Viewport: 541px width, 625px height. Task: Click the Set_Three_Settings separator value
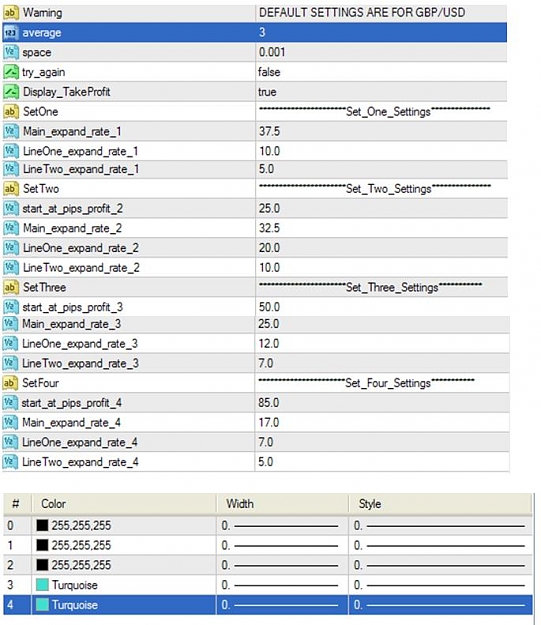click(370, 287)
